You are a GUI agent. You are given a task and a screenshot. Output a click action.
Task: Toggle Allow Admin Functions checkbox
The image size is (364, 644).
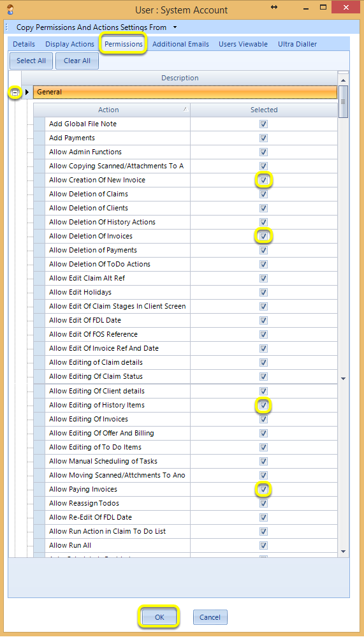click(x=264, y=152)
